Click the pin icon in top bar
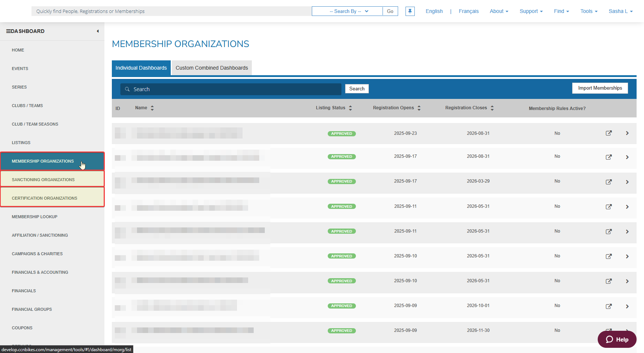This screenshot has width=644, height=353. [410, 11]
